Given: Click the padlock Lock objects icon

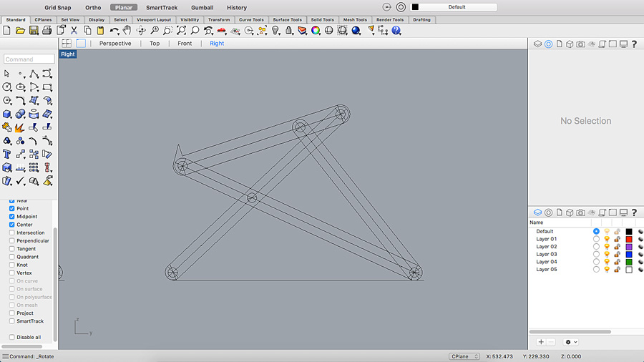Looking at the screenshot, I should (289, 30).
